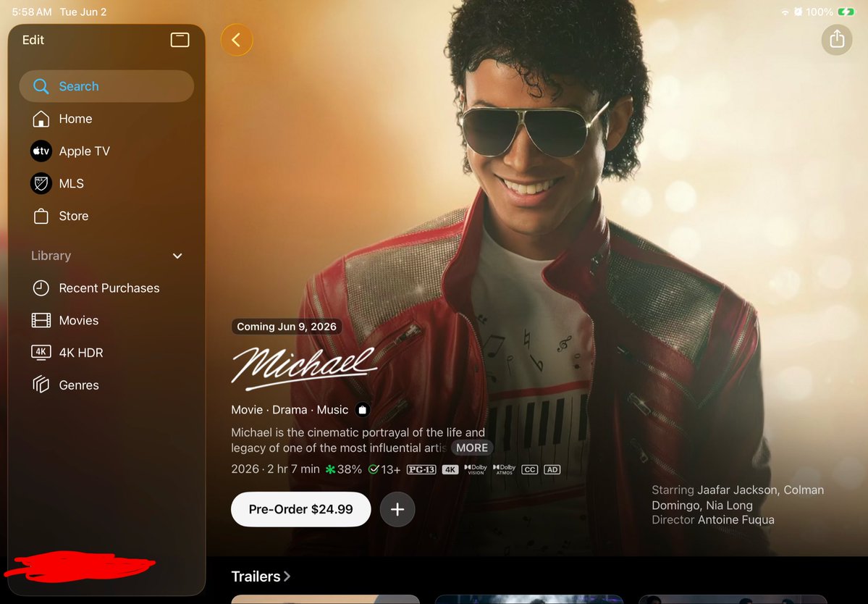Click the 5:58 AM clock in status bar
Screen dimensions: 868x604
[32, 12]
